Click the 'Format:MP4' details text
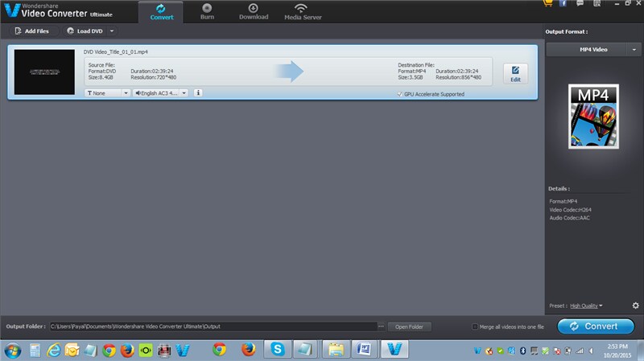The width and height of the screenshot is (644, 361). 563,202
